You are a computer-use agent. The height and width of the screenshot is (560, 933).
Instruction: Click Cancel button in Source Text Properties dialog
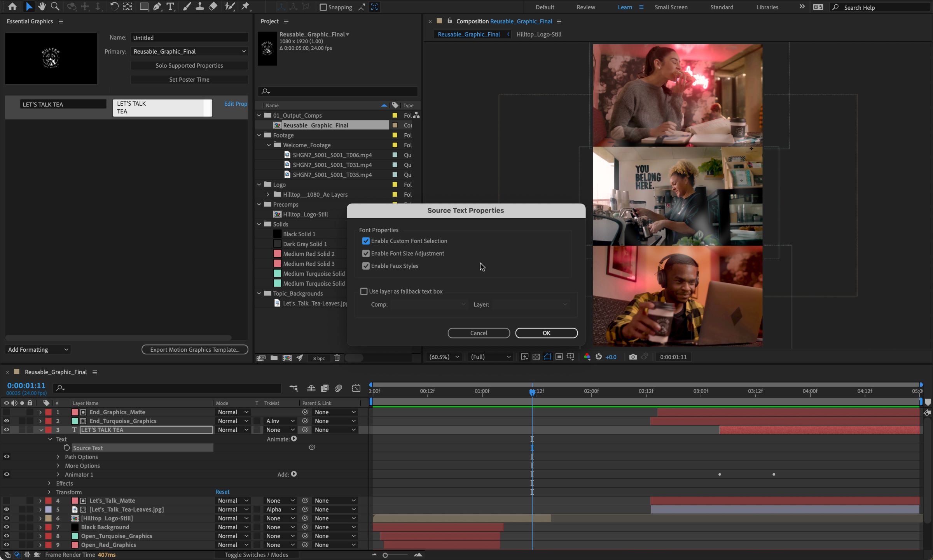pyautogui.click(x=479, y=333)
